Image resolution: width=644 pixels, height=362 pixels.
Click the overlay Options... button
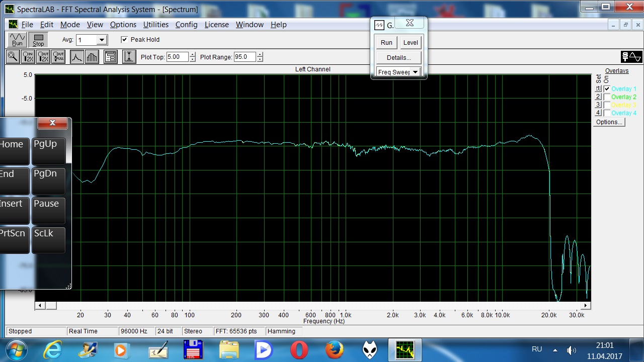[x=609, y=122]
